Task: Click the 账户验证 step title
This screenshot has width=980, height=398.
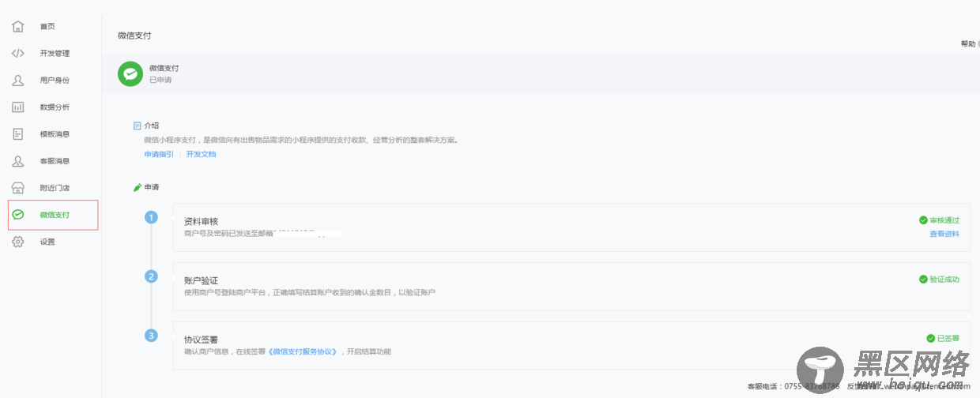Action: click(x=201, y=281)
